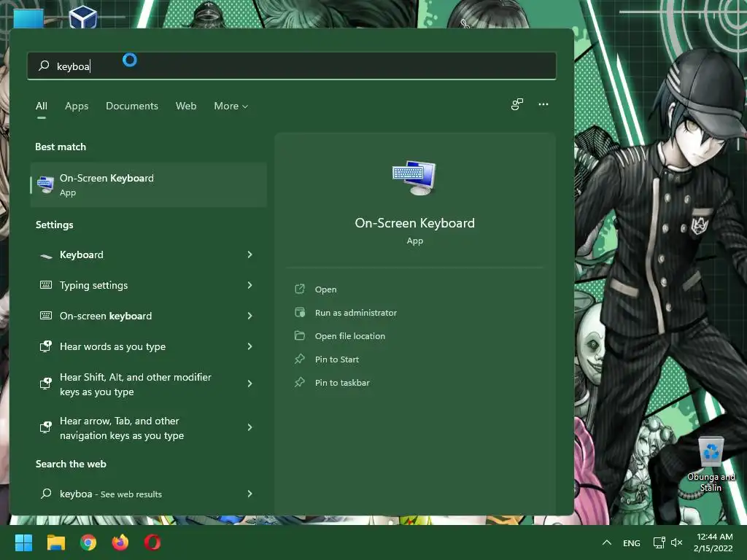Image resolution: width=747 pixels, height=560 pixels.
Task: Expand arrow beside keyboa web results
Action: (249, 494)
